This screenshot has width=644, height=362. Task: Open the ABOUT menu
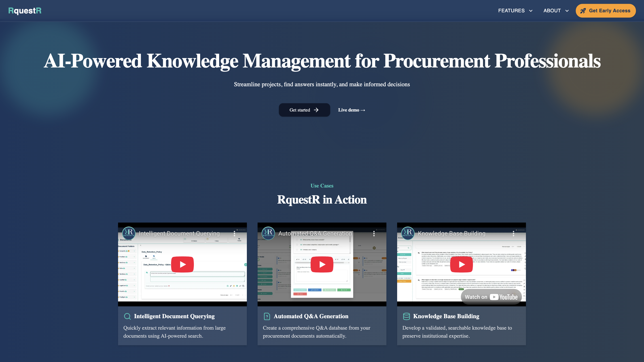pyautogui.click(x=552, y=11)
